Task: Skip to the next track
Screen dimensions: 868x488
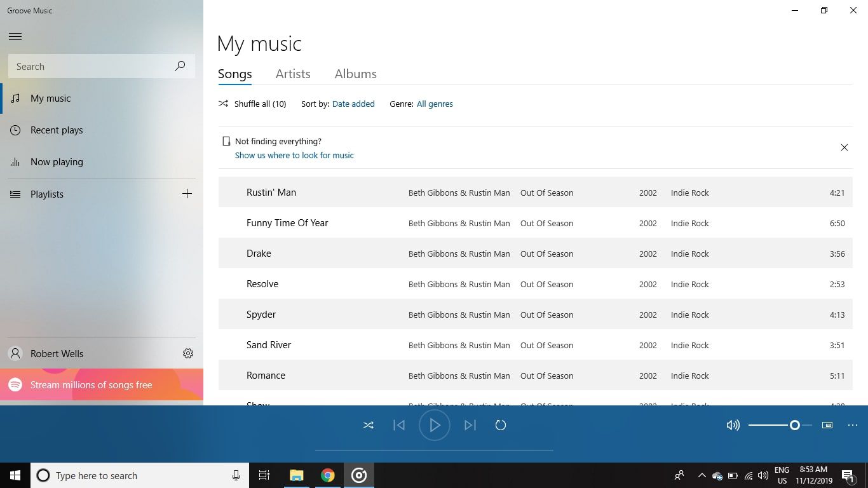Action: (x=470, y=425)
